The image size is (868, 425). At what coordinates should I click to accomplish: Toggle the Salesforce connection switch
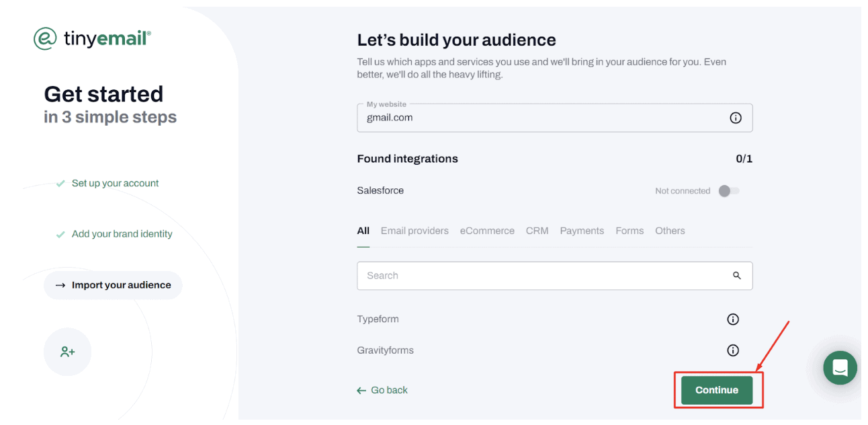tap(728, 191)
